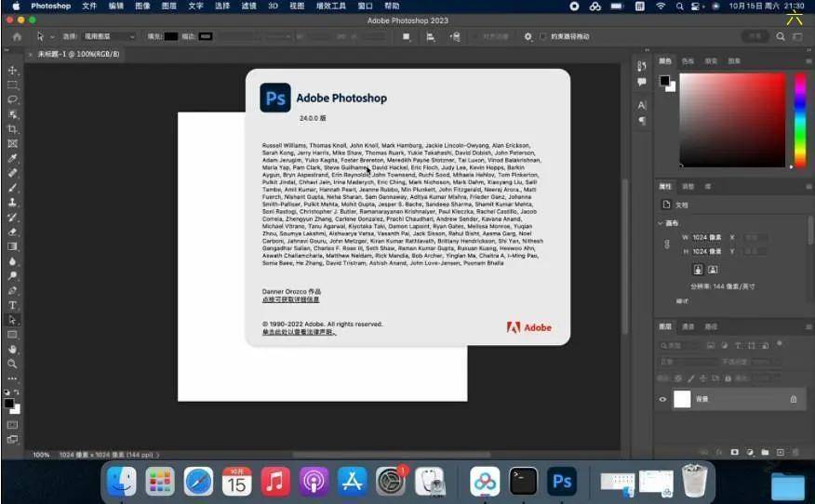The width and height of the screenshot is (815, 504).
Task: Open the Paragraph panel icon
Action: [x=642, y=121]
